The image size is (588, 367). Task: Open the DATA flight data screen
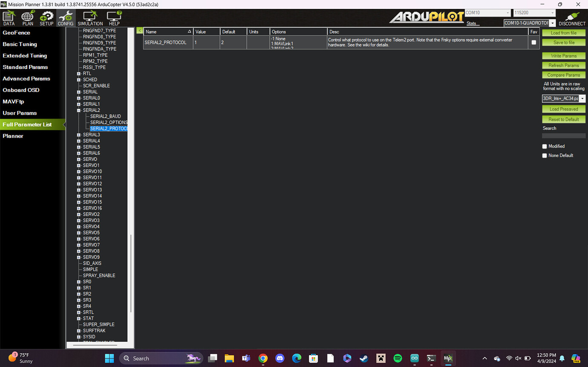pos(9,18)
